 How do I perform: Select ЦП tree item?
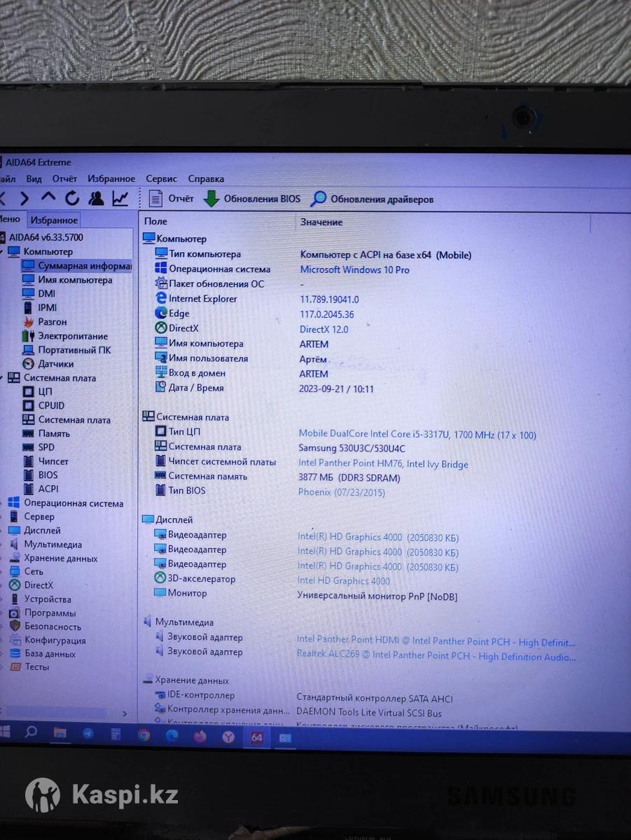(x=37, y=392)
